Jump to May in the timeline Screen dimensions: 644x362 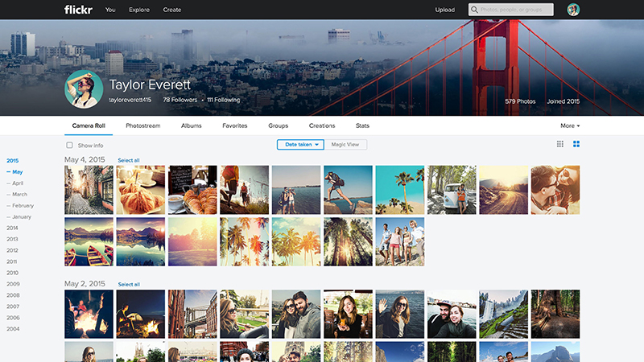pos(17,172)
